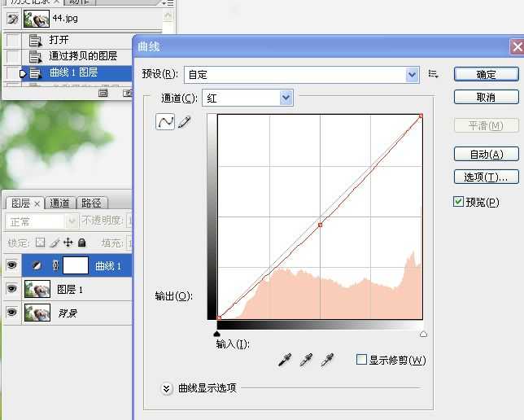524x420 pixels.
Task: Open the 预设 preset dropdown
Action: pos(412,74)
